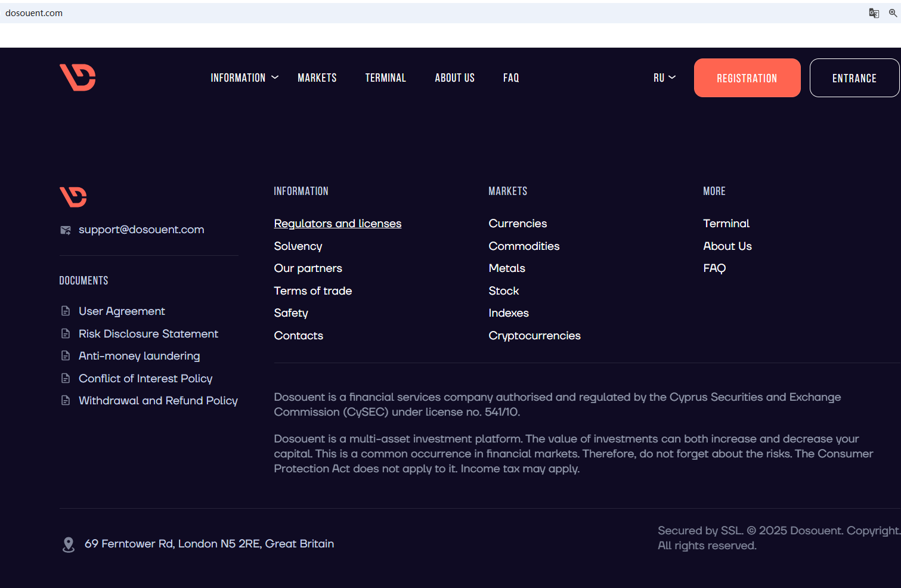Screen dimensions: 901x588
Task: Click the Secured by SSL copyright notice
Action: 779,538
